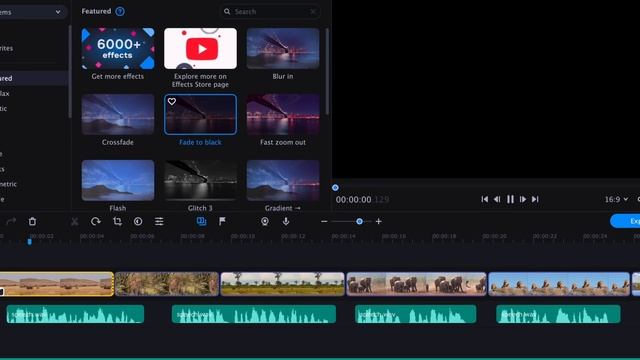
Task: Step back one frame
Action: pyautogui.click(x=497, y=199)
